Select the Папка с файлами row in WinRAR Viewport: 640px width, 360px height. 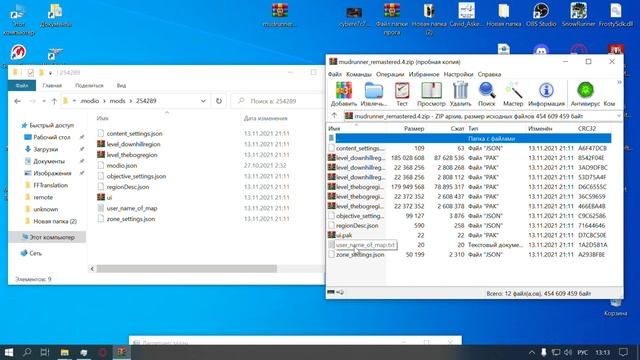click(x=469, y=138)
